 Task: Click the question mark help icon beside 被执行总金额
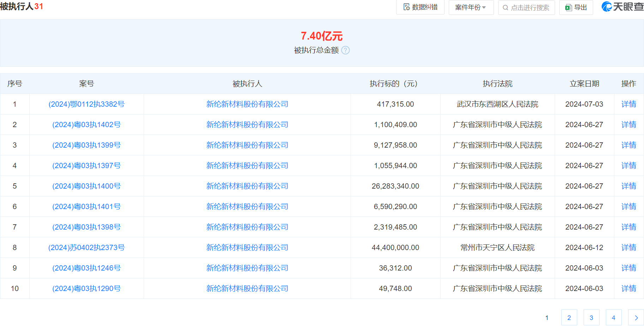(346, 51)
